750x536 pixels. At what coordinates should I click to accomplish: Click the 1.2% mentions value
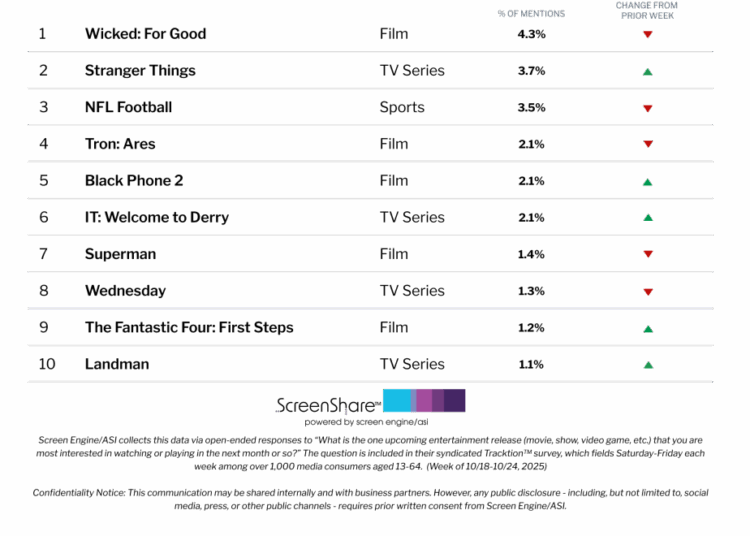pos(531,328)
